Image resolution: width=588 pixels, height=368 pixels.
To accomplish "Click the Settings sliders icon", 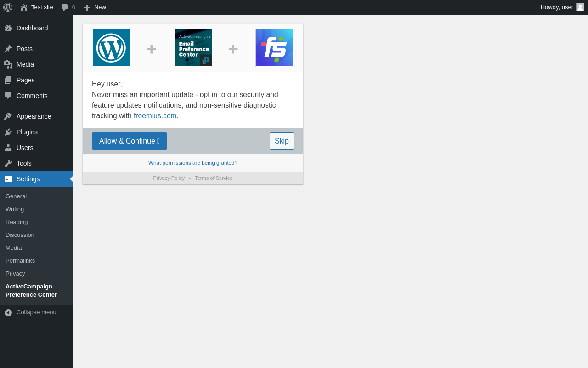I will (8, 179).
